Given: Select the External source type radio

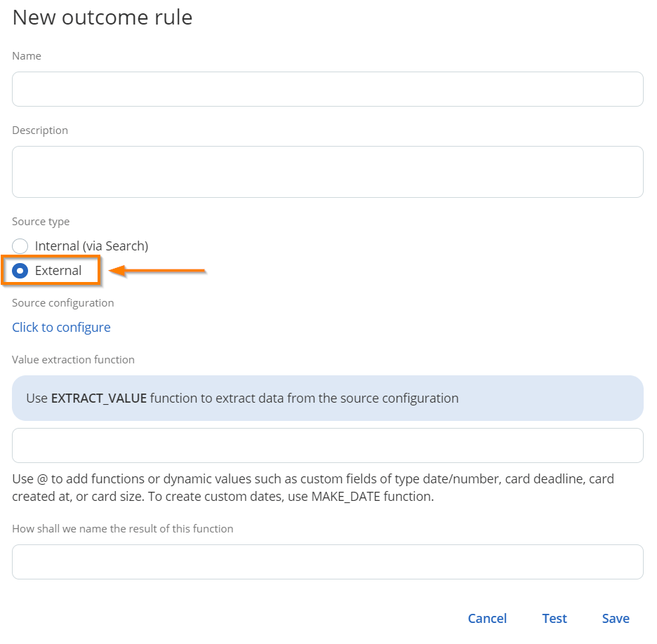Looking at the screenshot, I should tap(20, 271).
